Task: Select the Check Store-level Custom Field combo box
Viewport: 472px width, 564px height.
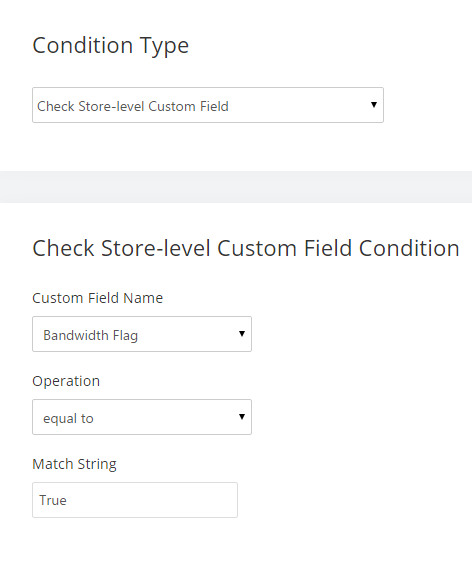Action: point(208,105)
